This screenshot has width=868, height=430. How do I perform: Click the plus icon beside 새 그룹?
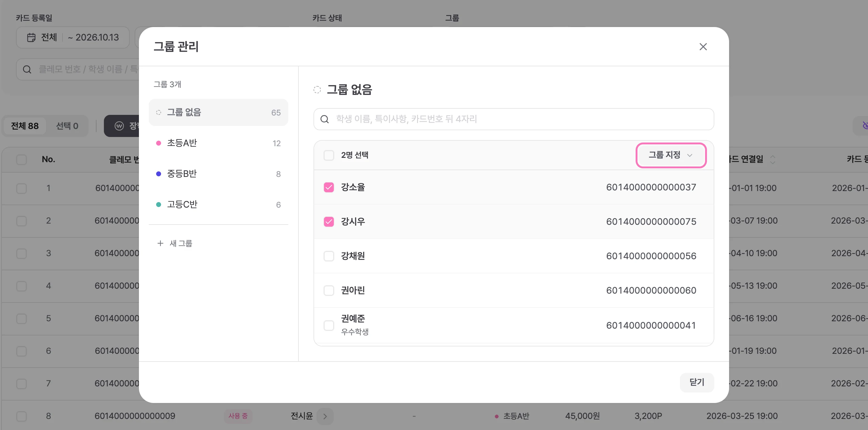160,243
